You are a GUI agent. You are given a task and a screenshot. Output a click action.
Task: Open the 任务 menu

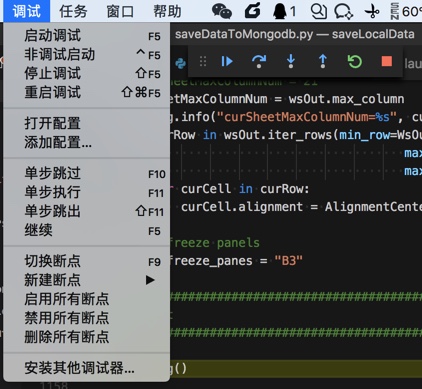point(73,11)
